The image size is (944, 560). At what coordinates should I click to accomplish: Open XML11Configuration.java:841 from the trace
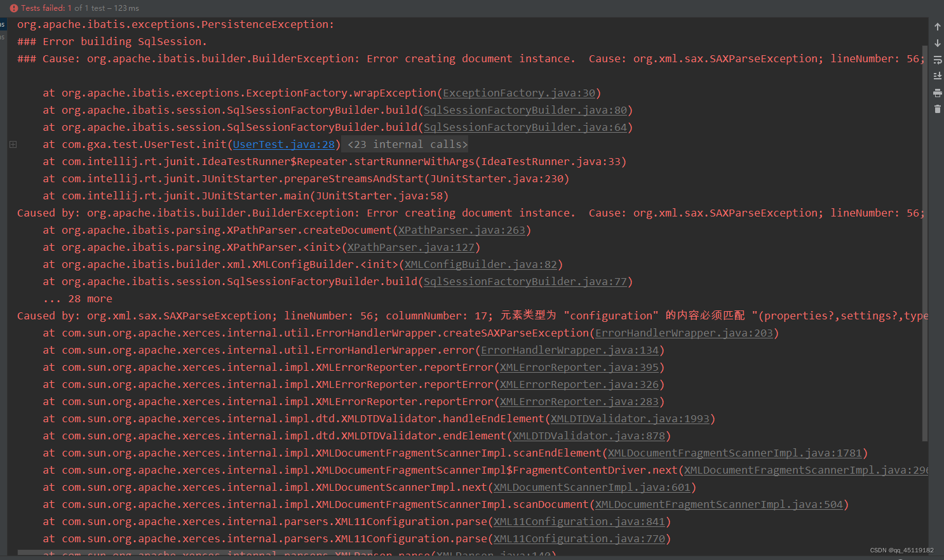point(579,521)
